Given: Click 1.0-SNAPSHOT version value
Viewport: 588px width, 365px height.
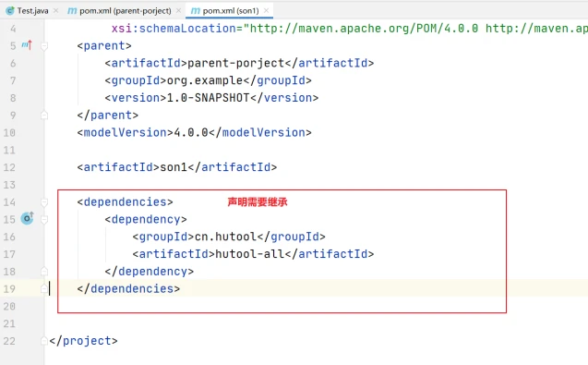Looking at the screenshot, I should (x=208, y=98).
